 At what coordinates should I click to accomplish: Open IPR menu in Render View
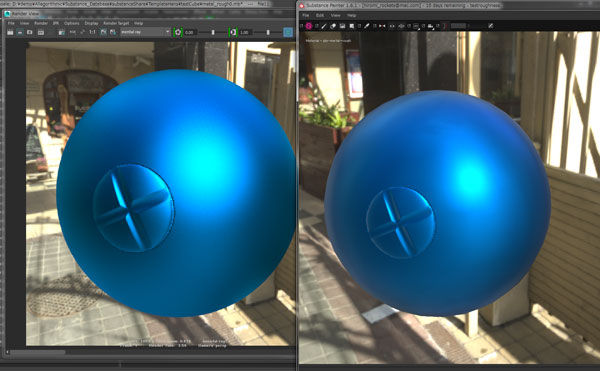(55, 23)
